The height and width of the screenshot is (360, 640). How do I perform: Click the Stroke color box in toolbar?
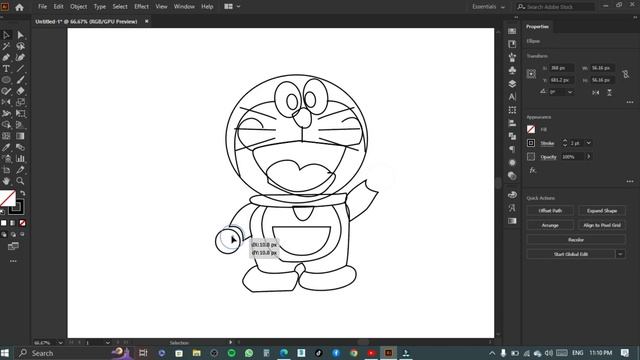[x=16, y=207]
